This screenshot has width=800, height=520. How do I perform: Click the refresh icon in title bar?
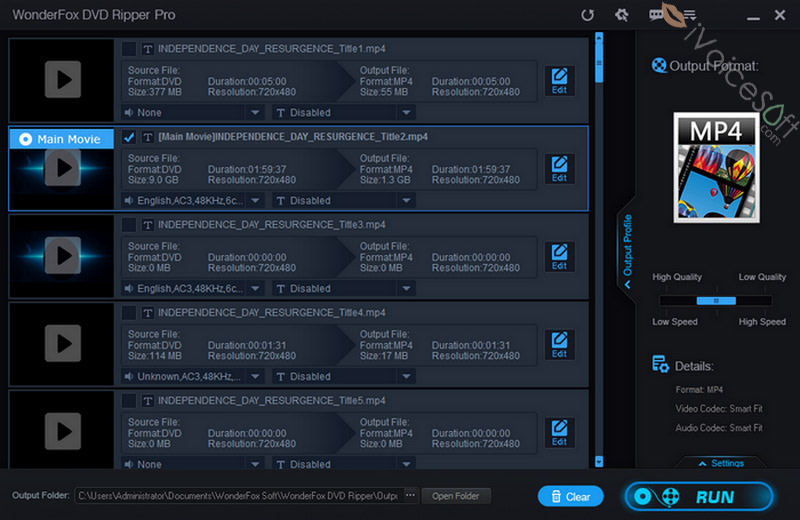588,15
